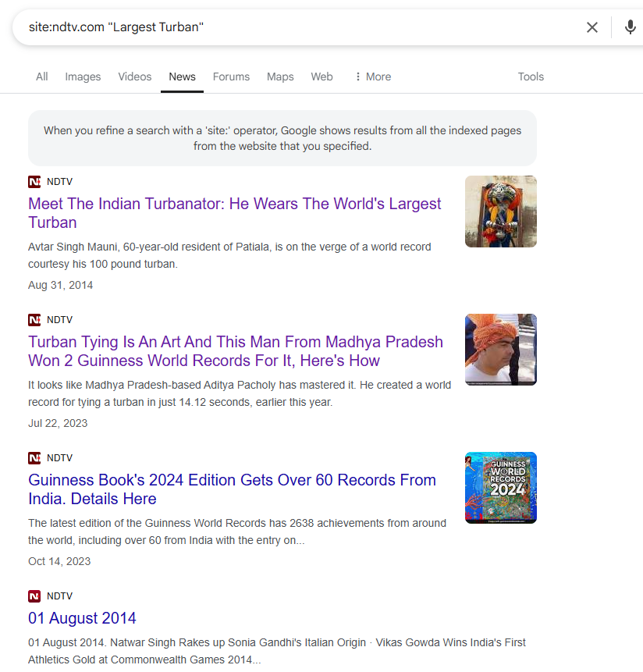643x672 pixels.
Task: Switch to the Web tab
Action: tap(321, 76)
